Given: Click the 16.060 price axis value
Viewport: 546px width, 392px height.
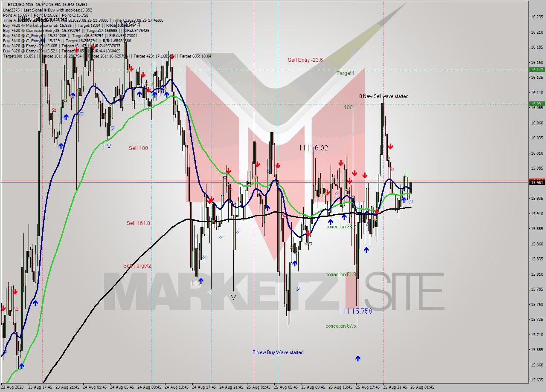Looking at the screenshot, I should (537, 123).
